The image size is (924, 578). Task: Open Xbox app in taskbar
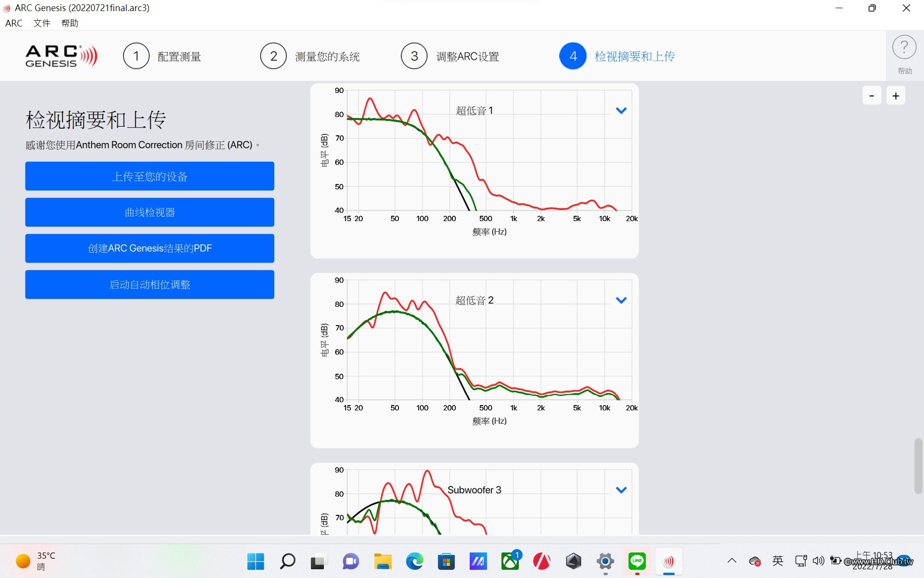click(510, 561)
